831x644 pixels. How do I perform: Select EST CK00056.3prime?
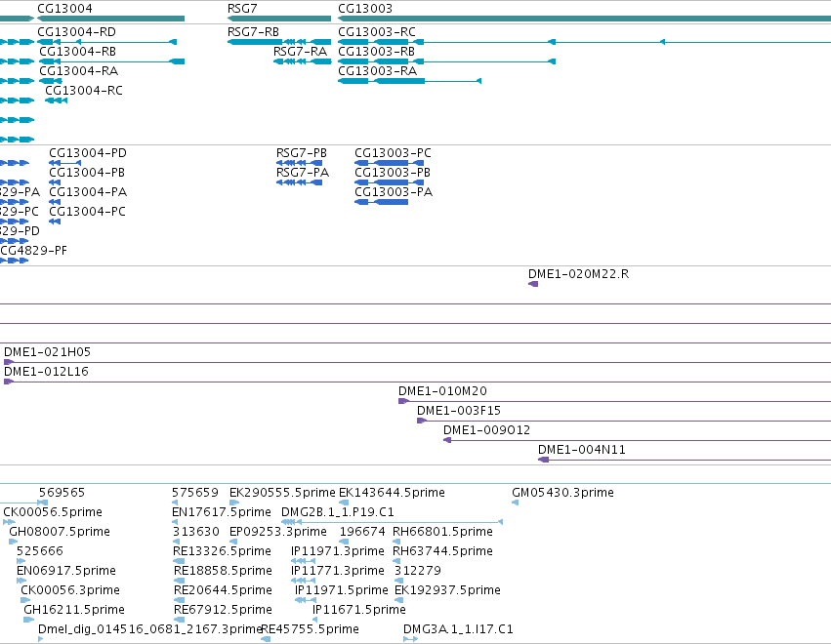click(x=70, y=591)
